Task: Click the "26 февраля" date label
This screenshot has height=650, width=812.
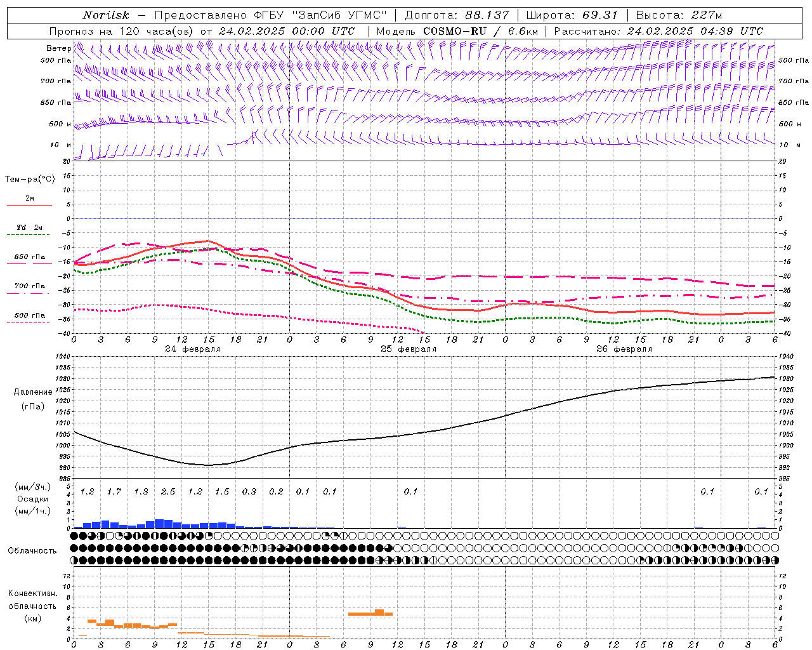Action: point(624,349)
